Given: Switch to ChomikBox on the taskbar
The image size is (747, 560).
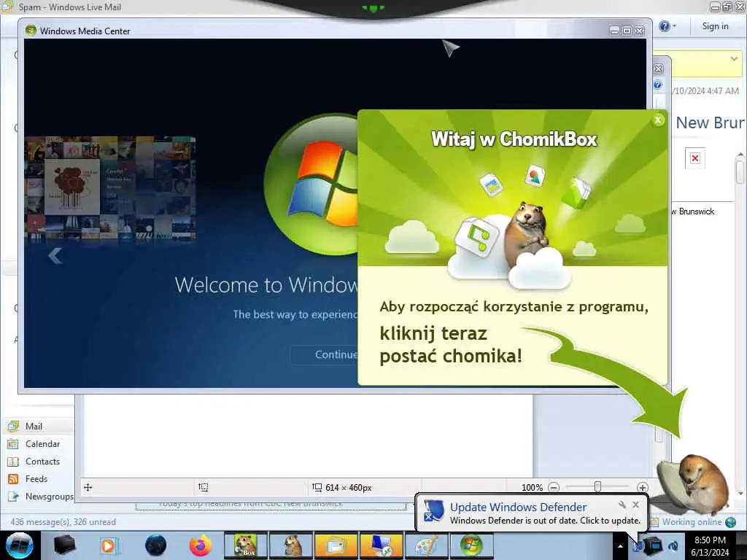Looking at the screenshot, I should coord(246,545).
